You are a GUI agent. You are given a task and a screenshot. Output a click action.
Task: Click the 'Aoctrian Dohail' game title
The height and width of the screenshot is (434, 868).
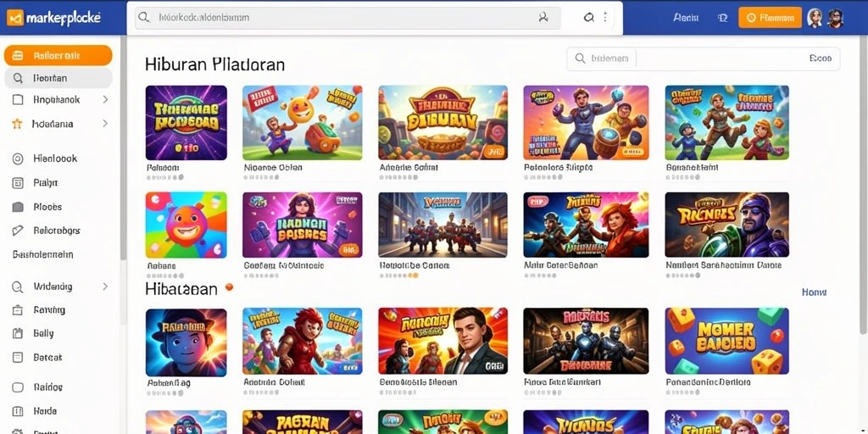click(x=275, y=382)
